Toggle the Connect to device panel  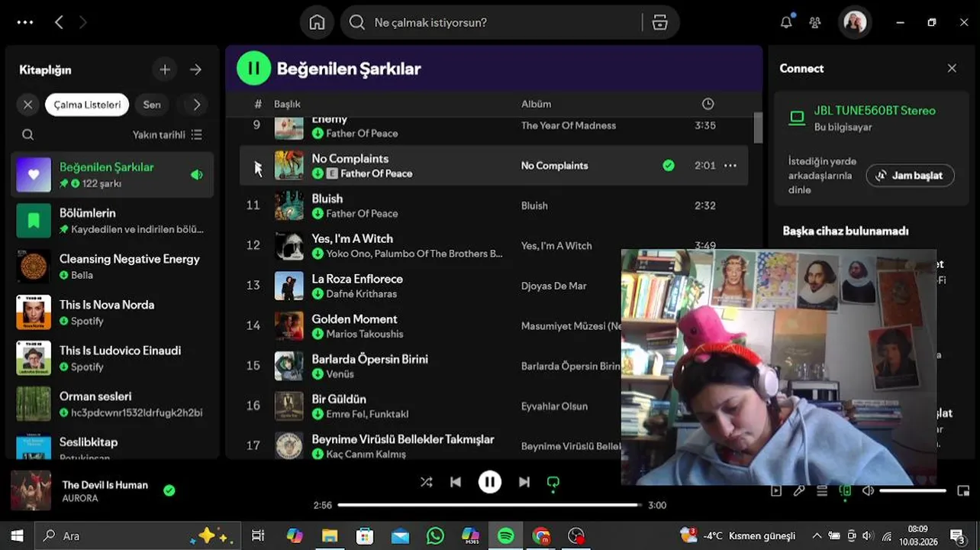[845, 491]
